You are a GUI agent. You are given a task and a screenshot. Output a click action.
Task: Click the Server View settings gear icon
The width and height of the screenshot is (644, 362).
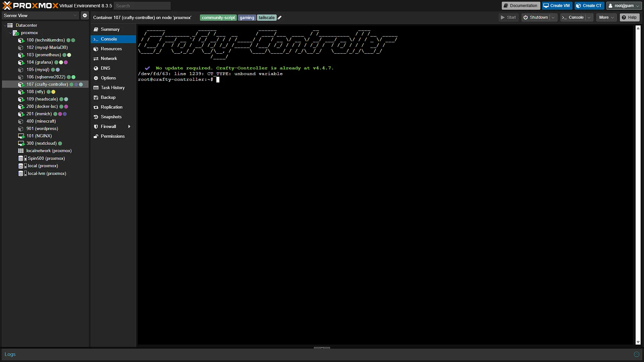click(85, 15)
